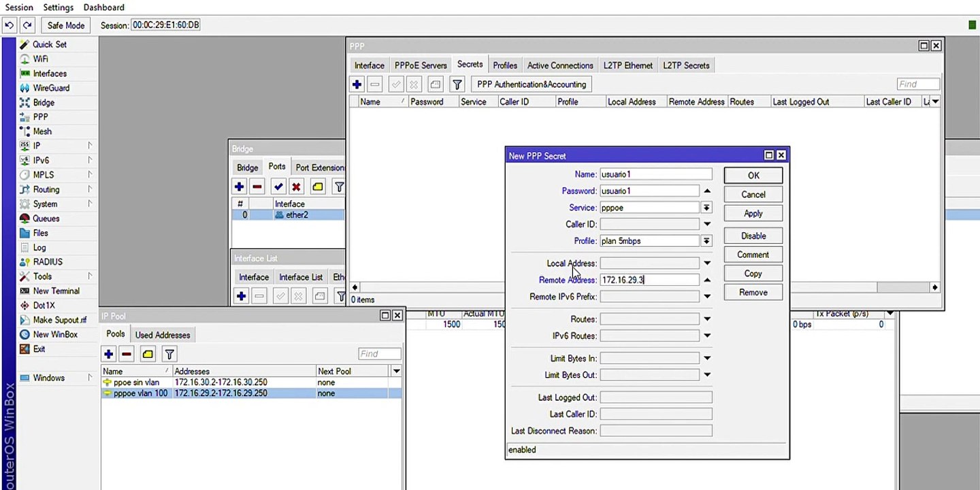Expand the Local Address field arrow
980x490 pixels.
tap(707, 263)
